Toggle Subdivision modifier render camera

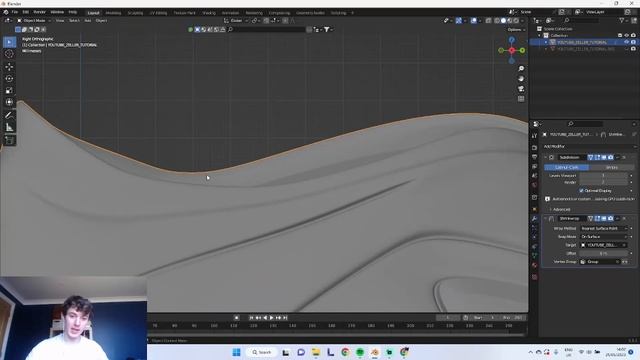(x=611, y=157)
